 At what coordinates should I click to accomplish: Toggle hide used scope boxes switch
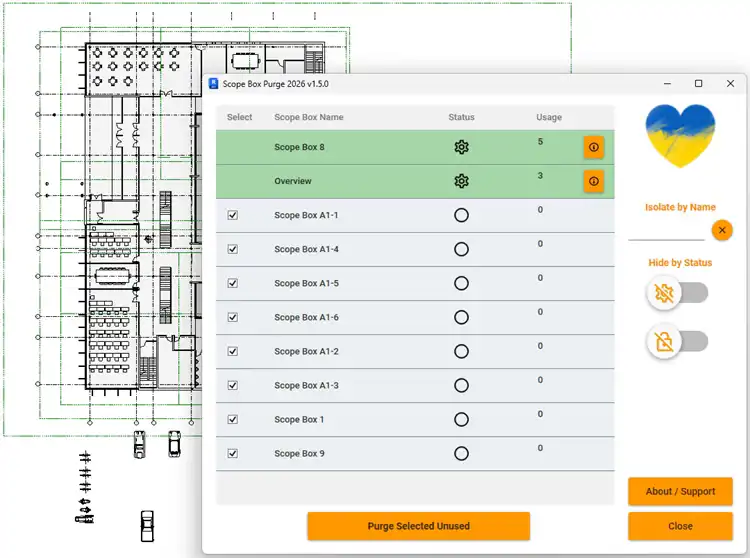coord(678,293)
